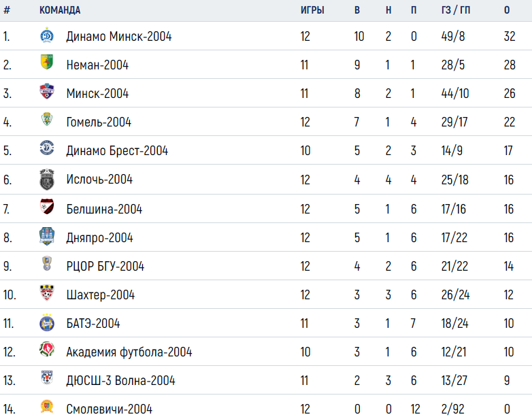532x419 pixels.
Task: Click the Шахтер-2004 team emblem
Action: point(47,292)
